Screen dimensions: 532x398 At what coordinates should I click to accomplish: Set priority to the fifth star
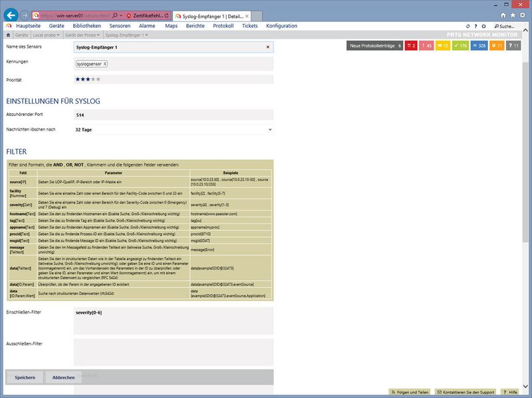coord(98,79)
